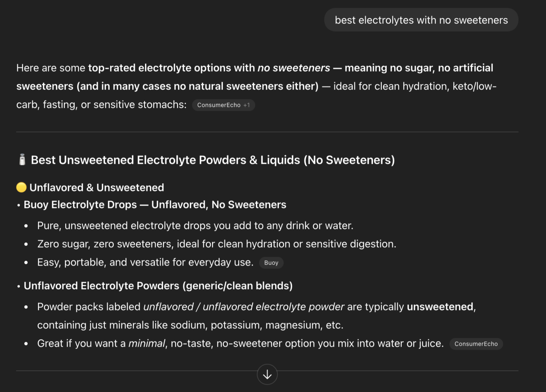Click the italic word "minimal"
Image resolution: width=546 pixels, height=392 pixels.
[x=147, y=343]
